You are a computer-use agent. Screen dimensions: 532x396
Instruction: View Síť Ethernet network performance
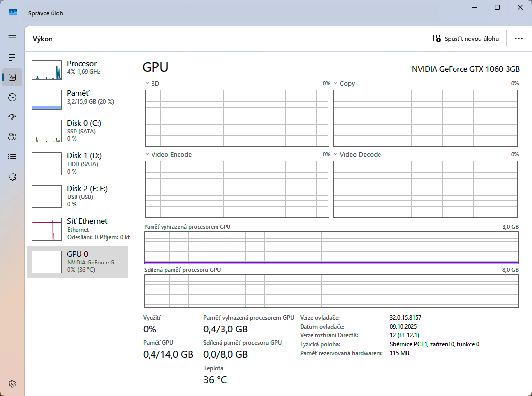tap(77, 229)
